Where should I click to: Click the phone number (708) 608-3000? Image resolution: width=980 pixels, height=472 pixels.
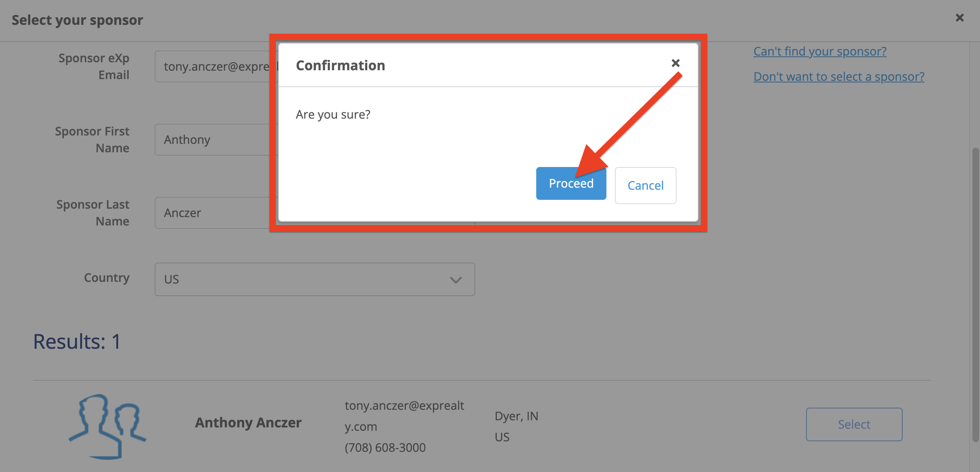[x=385, y=448]
